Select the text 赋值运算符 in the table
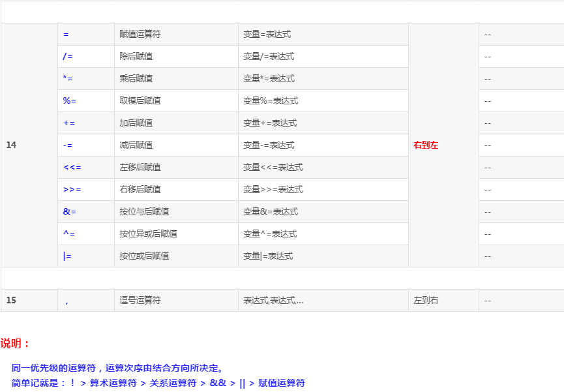The image size is (564, 392). [140, 34]
